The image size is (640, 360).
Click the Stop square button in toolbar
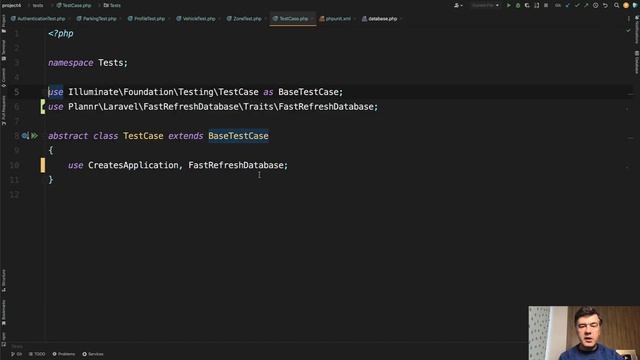click(x=546, y=5)
